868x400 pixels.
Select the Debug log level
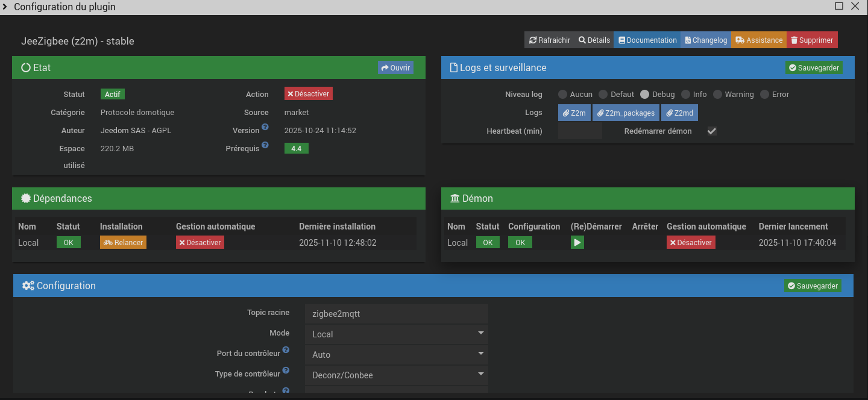[x=644, y=95]
